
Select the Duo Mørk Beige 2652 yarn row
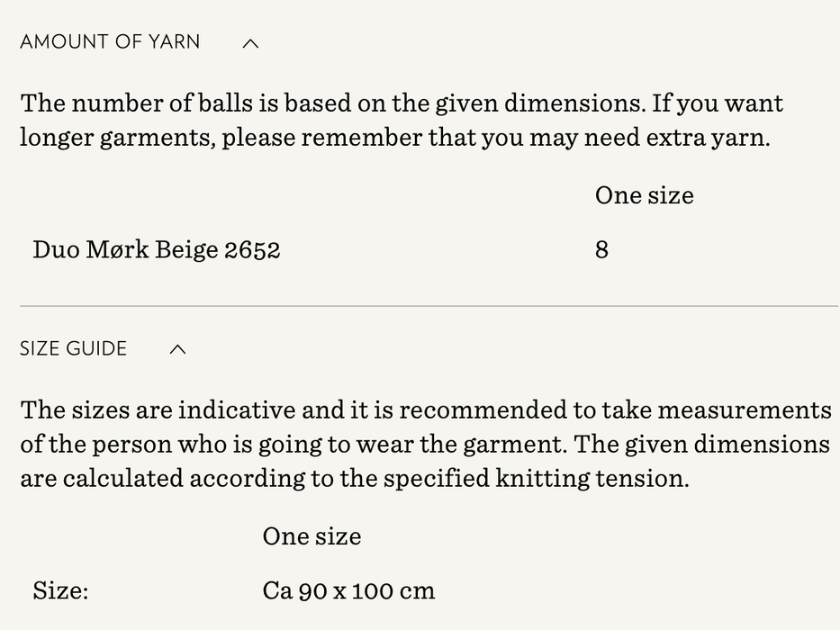[x=157, y=250]
